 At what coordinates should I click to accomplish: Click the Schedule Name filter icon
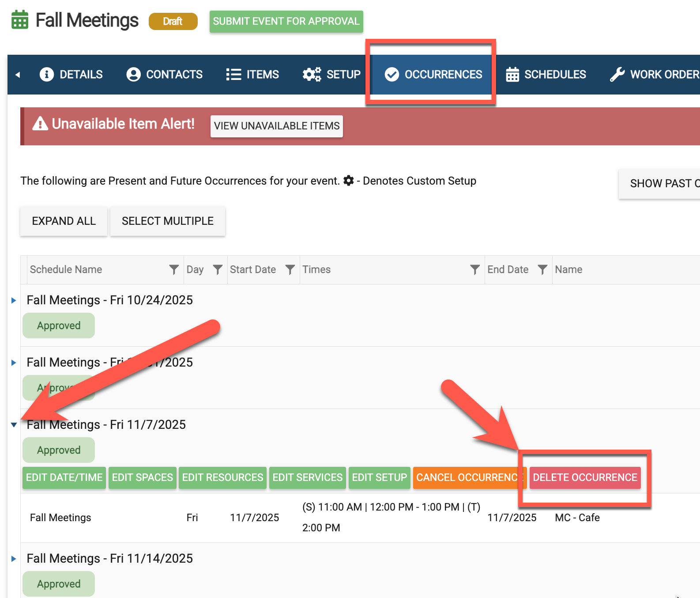tap(174, 269)
